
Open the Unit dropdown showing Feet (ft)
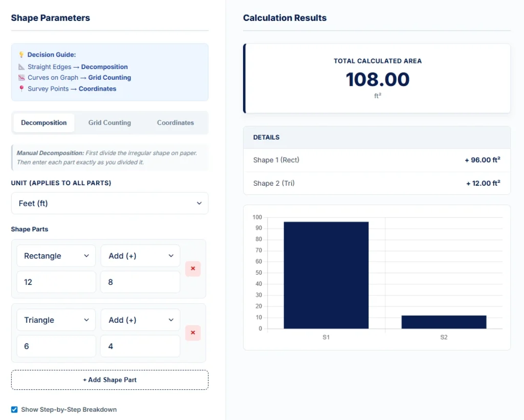point(110,203)
